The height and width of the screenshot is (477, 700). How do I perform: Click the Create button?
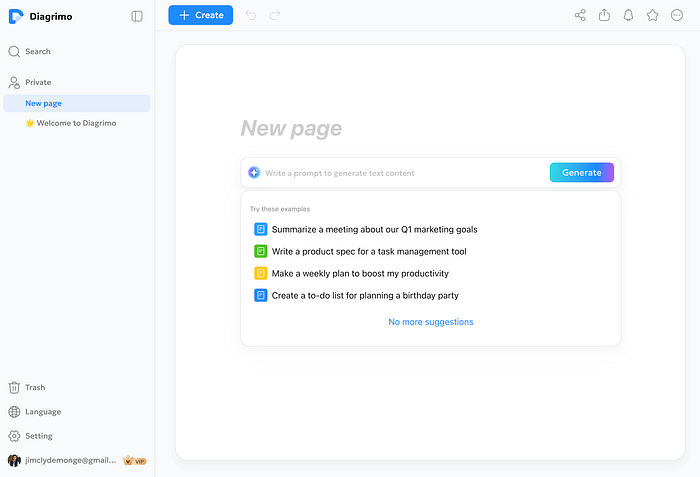pos(200,15)
